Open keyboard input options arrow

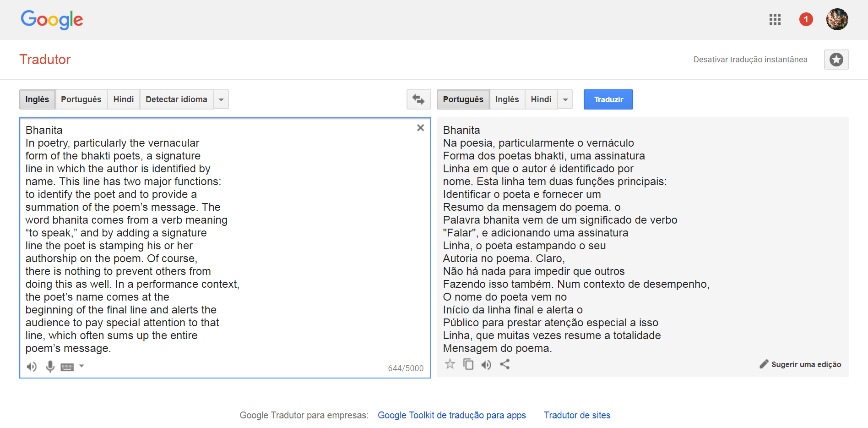point(82,366)
